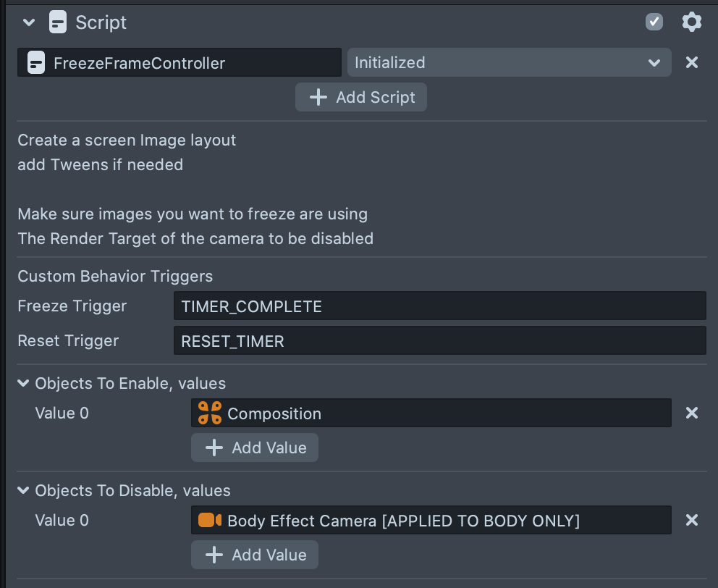Click the Script component icon in header
Image resolution: width=718 pixels, height=588 pixels.
pos(58,22)
